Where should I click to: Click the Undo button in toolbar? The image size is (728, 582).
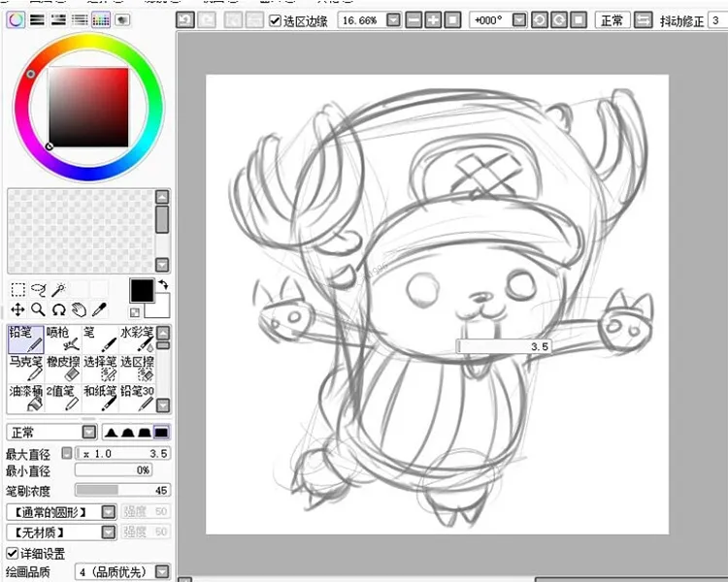coord(185,20)
